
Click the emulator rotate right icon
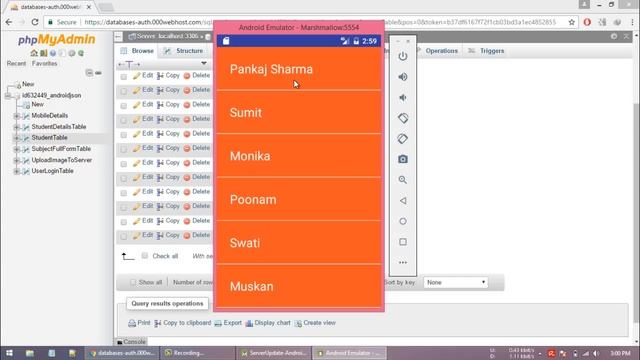[x=402, y=139]
